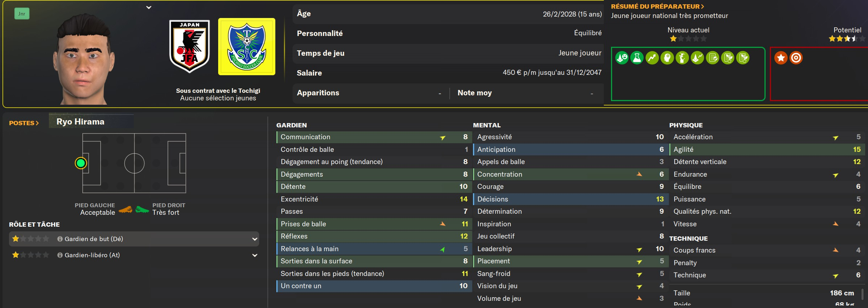This screenshot has height=308, width=868.
Task: Open the chevron dropdown above player portrait
Action: point(149,8)
